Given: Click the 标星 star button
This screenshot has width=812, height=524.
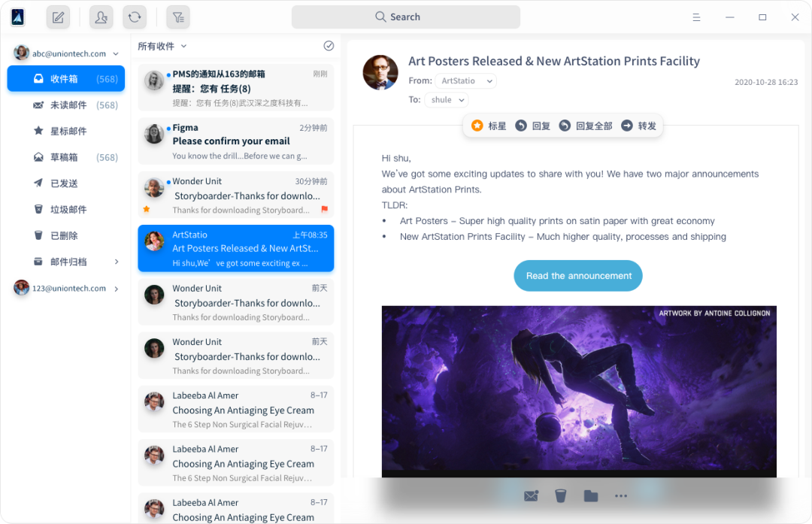Looking at the screenshot, I should (x=489, y=126).
